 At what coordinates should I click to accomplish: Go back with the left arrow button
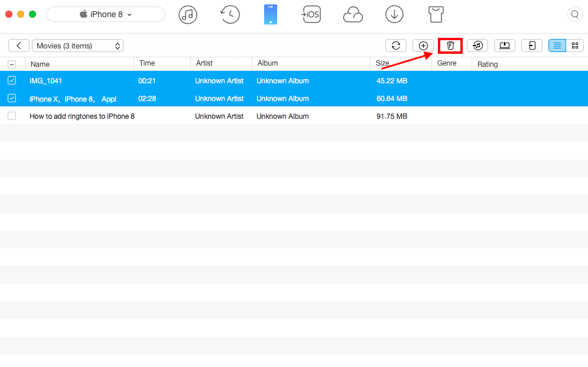[19, 46]
